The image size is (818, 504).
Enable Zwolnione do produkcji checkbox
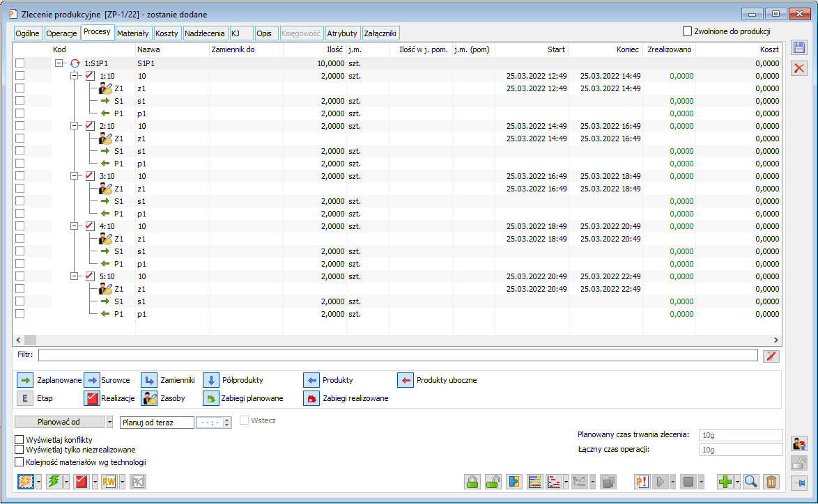click(x=687, y=31)
